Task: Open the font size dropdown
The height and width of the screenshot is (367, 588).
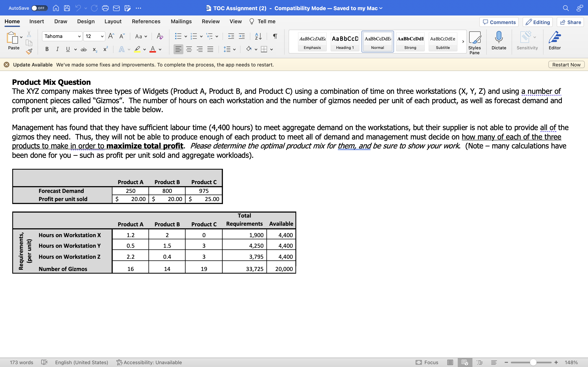Action: [x=102, y=36]
